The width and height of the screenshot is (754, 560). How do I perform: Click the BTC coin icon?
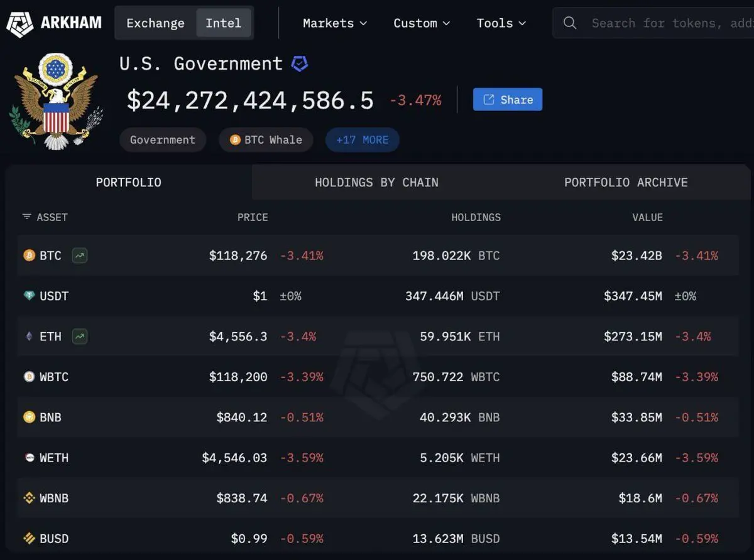(29, 256)
